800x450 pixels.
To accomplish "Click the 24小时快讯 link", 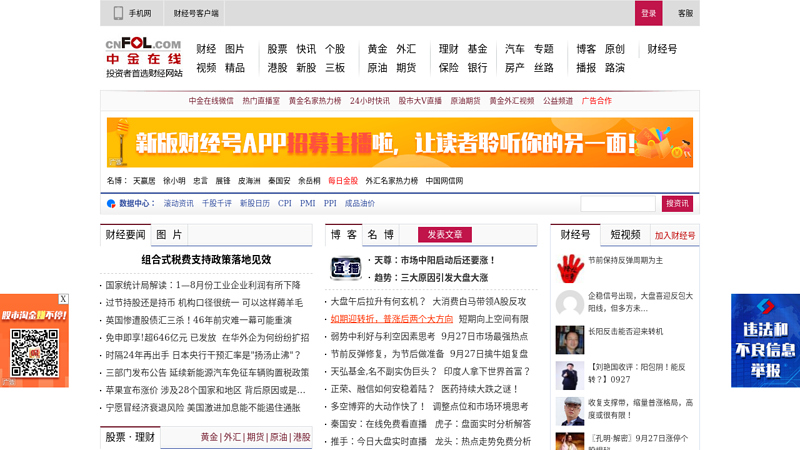I will (369, 101).
